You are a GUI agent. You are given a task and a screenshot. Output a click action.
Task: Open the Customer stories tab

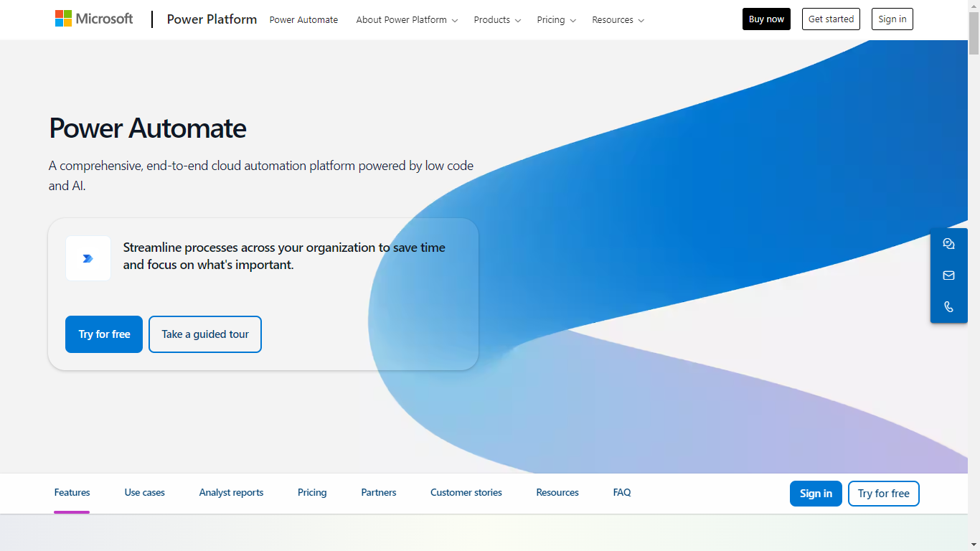[x=466, y=493]
